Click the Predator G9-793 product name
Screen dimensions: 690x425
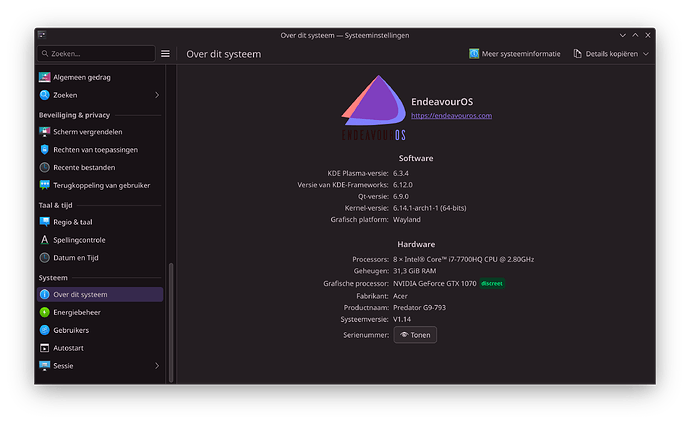tap(419, 308)
